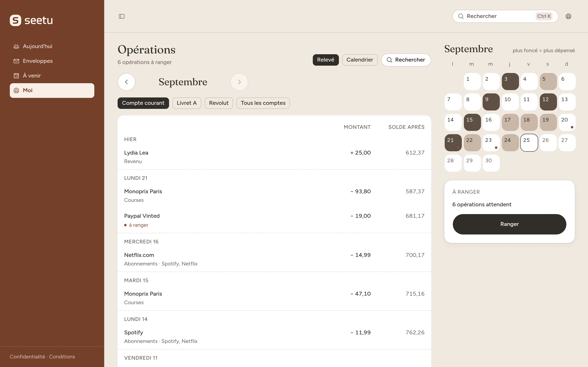Viewport: 588px width, 367px height.
Task: Select Compte courant account tab
Action: pyautogui.click(x=143, y=103)
